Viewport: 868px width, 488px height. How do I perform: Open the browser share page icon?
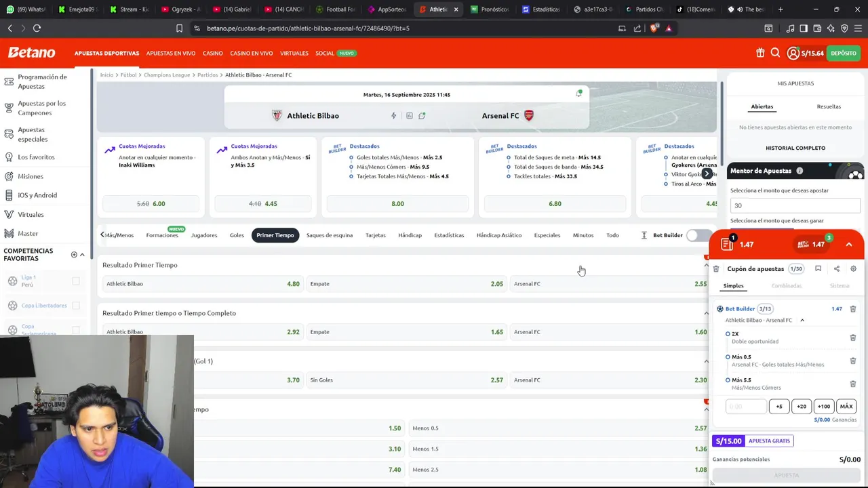[x=637, y=28]
